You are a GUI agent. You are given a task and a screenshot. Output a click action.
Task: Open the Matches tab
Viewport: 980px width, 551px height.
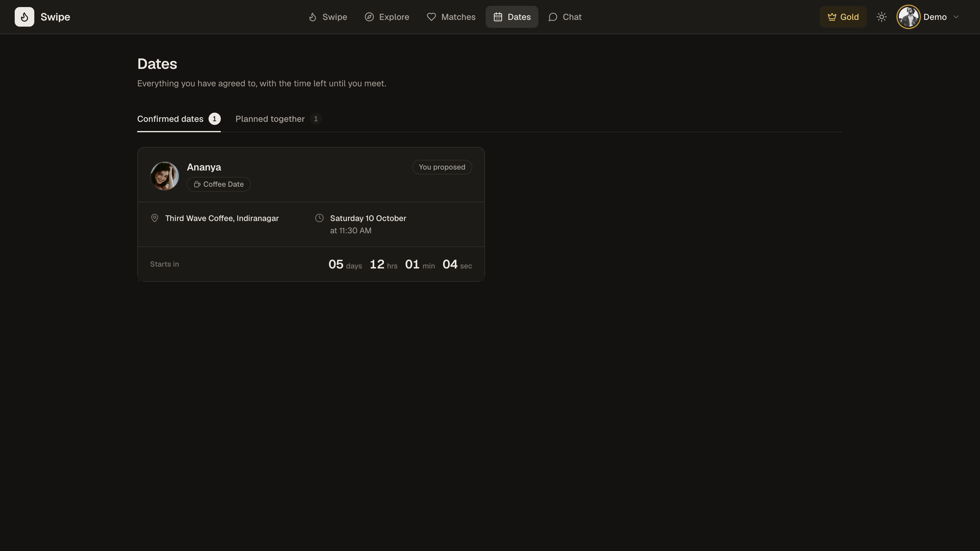tap(451, 17)
